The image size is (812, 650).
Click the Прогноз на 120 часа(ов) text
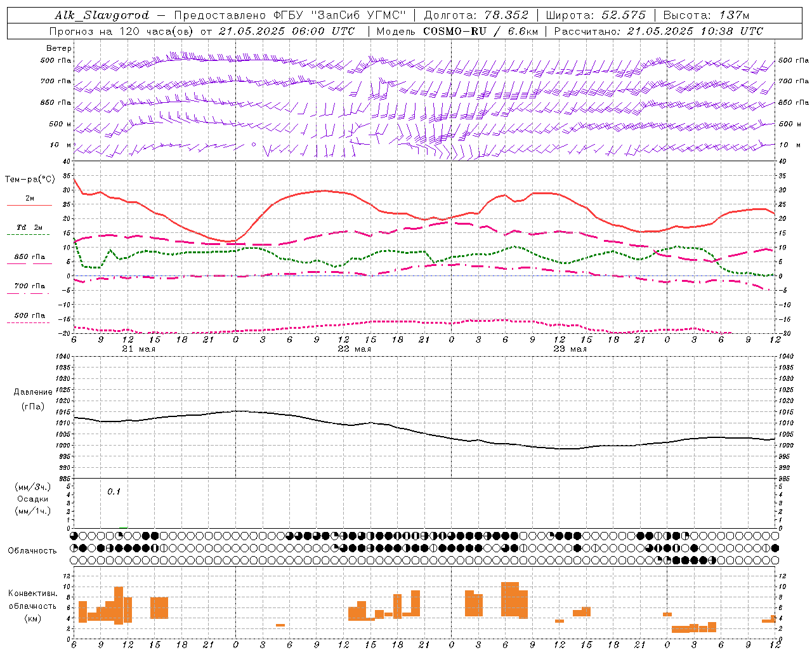122,31
